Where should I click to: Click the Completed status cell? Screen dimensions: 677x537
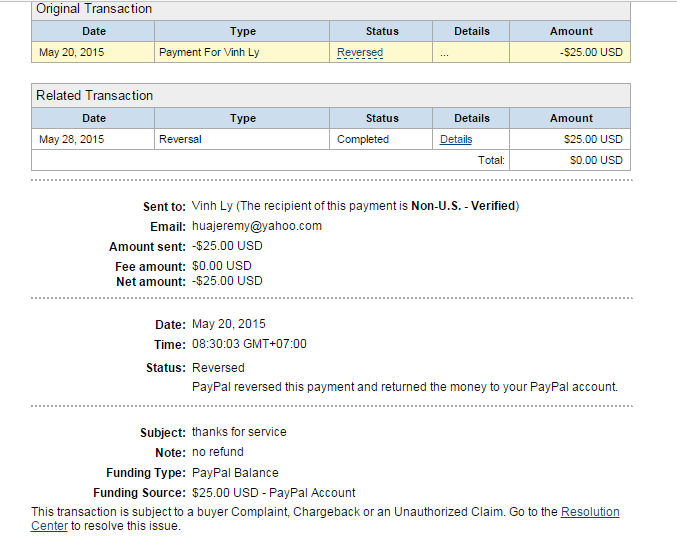point(363,139)
